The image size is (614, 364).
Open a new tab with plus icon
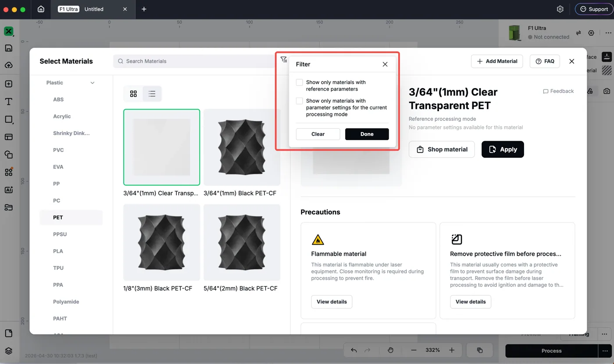144,9
